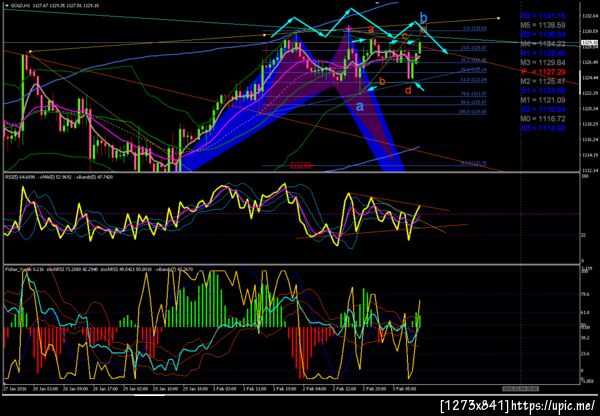Select the red P = 1127.29 pivot label

[x=543, y=72]
